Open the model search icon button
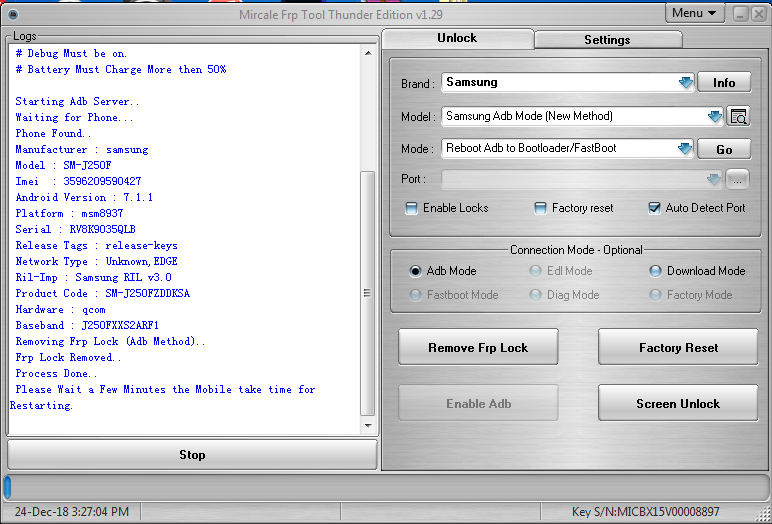 click(x=739, y=117)
